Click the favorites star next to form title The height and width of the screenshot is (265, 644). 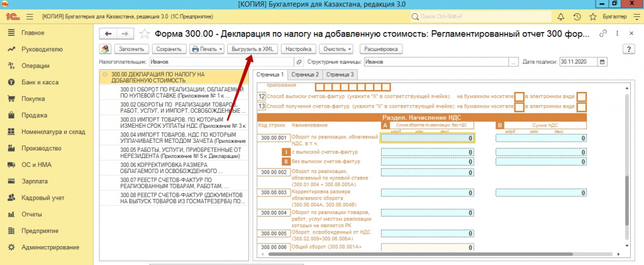pyautogui.click(x=144, y=34)
